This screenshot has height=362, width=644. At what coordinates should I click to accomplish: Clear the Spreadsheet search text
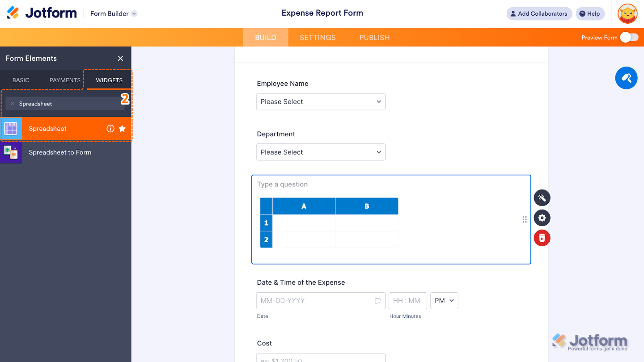pos(13,104)
